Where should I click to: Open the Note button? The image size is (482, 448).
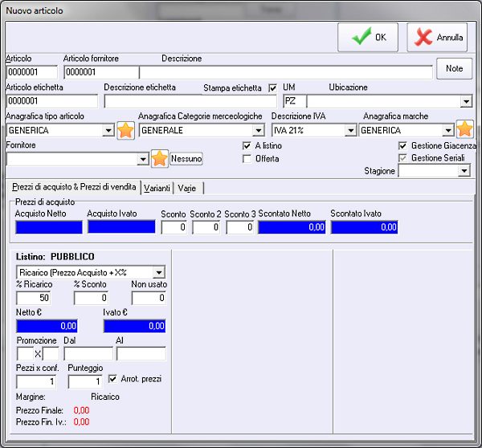(454, 69)
